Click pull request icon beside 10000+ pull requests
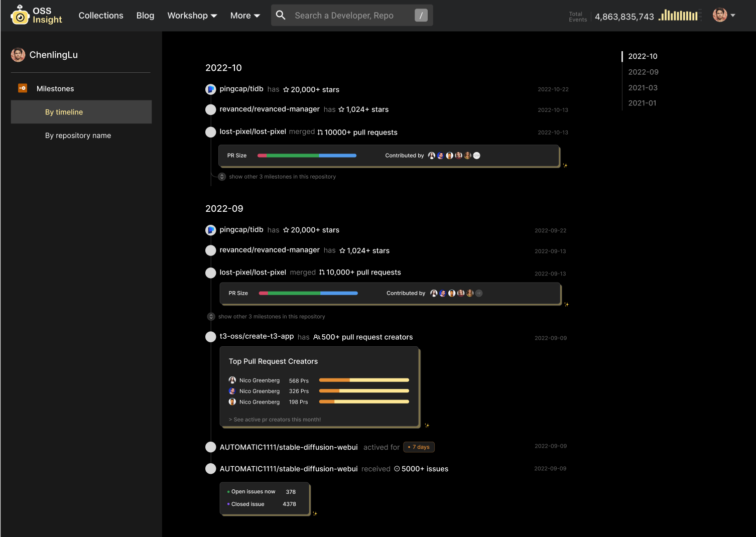 [320, 132]
